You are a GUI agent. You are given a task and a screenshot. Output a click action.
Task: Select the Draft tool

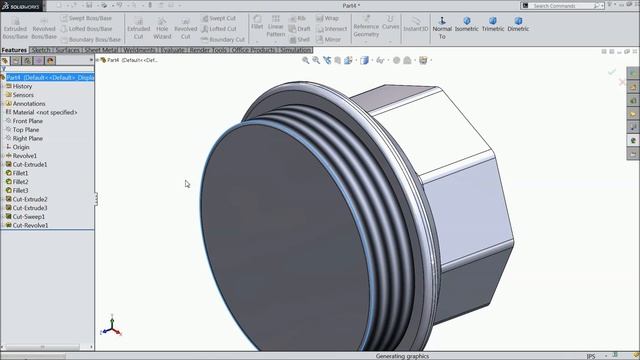point(300,29)
